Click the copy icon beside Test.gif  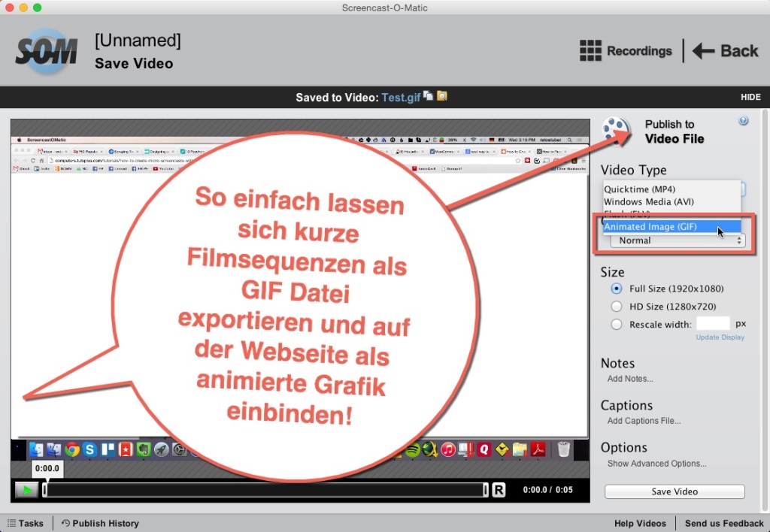(x=428, y=95)
